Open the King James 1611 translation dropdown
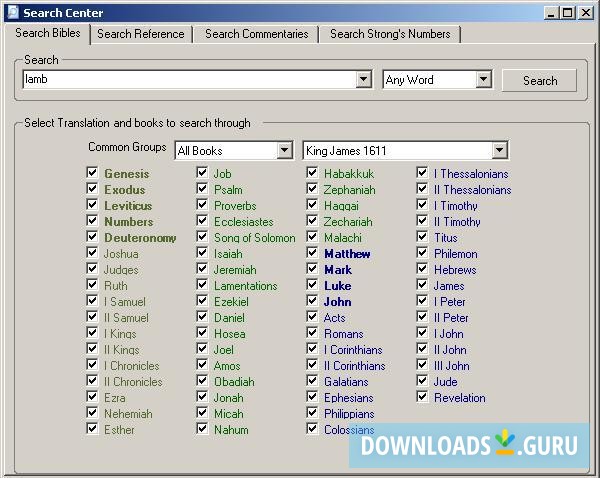Viewport: 600px width, 478px height. tap(405, 150)
